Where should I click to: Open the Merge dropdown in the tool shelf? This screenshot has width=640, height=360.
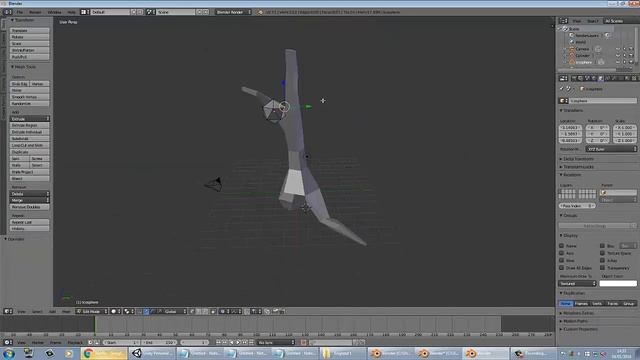pyautogui.click(x=29, y=200)
